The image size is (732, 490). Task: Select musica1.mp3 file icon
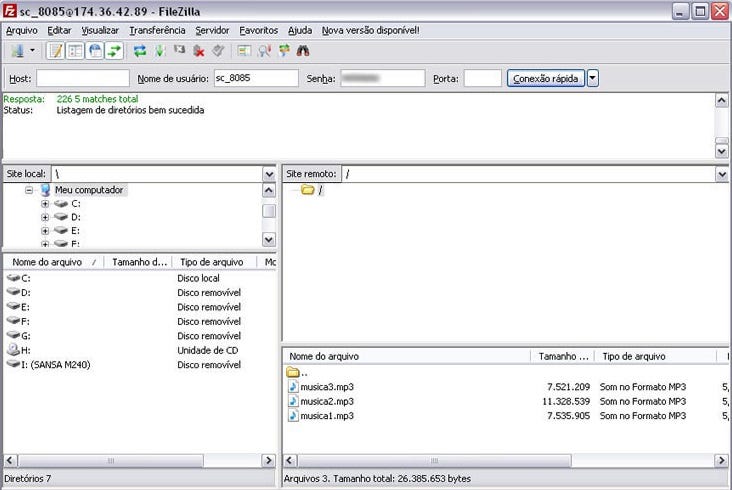coord(293,416)
